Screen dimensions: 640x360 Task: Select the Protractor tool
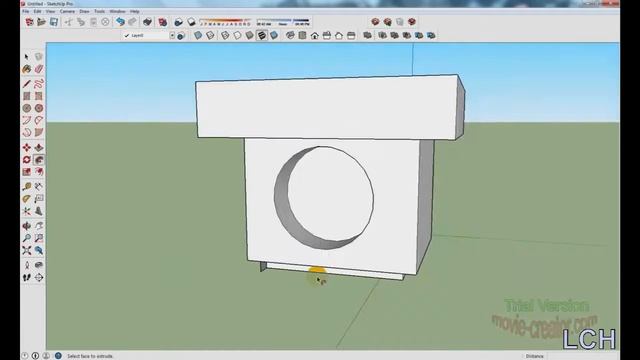(27, 199)
